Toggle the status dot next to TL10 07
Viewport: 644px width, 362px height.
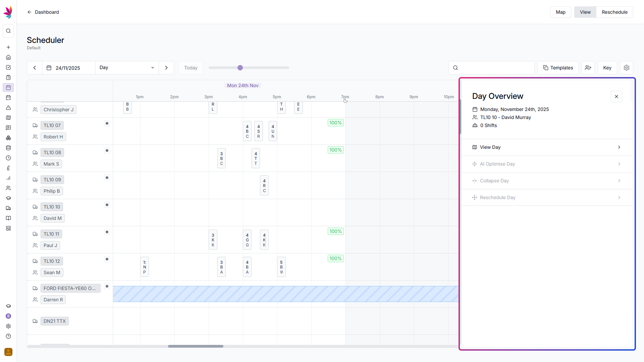click(107, 123)
